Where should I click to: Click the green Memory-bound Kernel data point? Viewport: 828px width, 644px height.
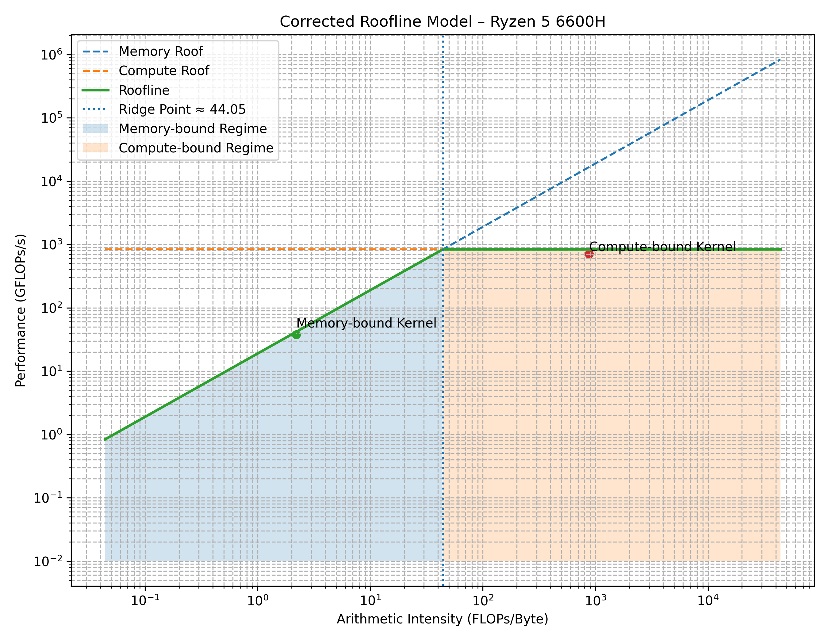click(x=297, y=335)
